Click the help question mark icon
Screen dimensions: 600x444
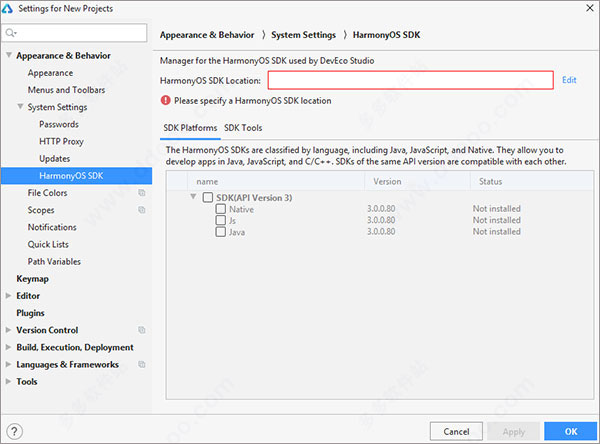[x=14, y=431]
